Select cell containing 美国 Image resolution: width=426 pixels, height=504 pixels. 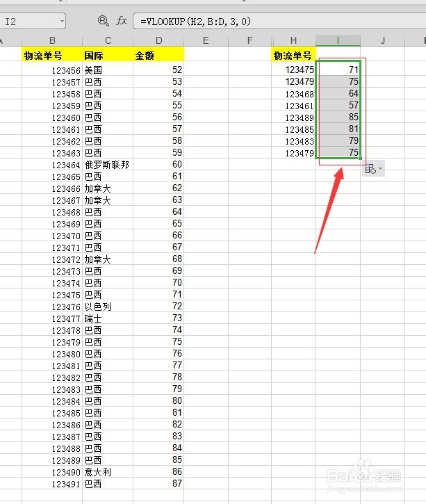(x=108, y=70)
